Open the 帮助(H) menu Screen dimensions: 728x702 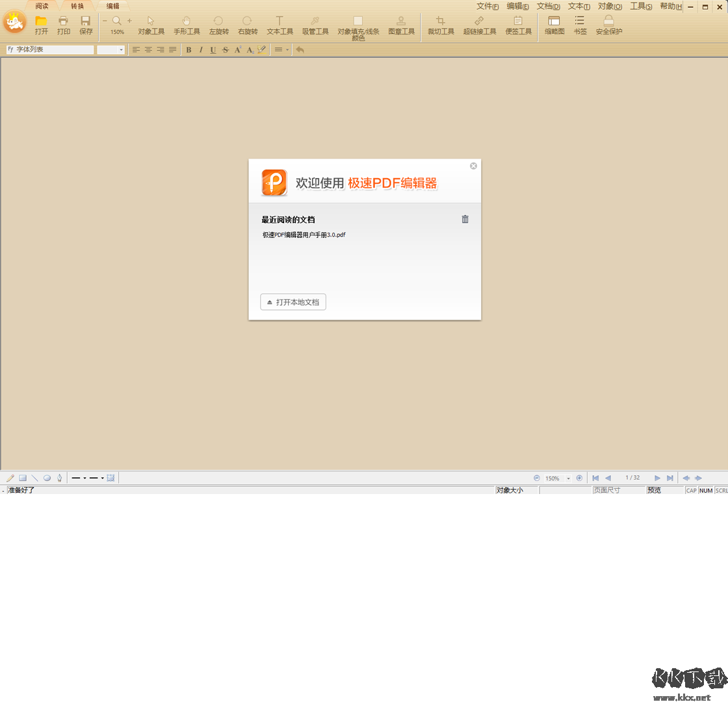[x=671, y=6]
